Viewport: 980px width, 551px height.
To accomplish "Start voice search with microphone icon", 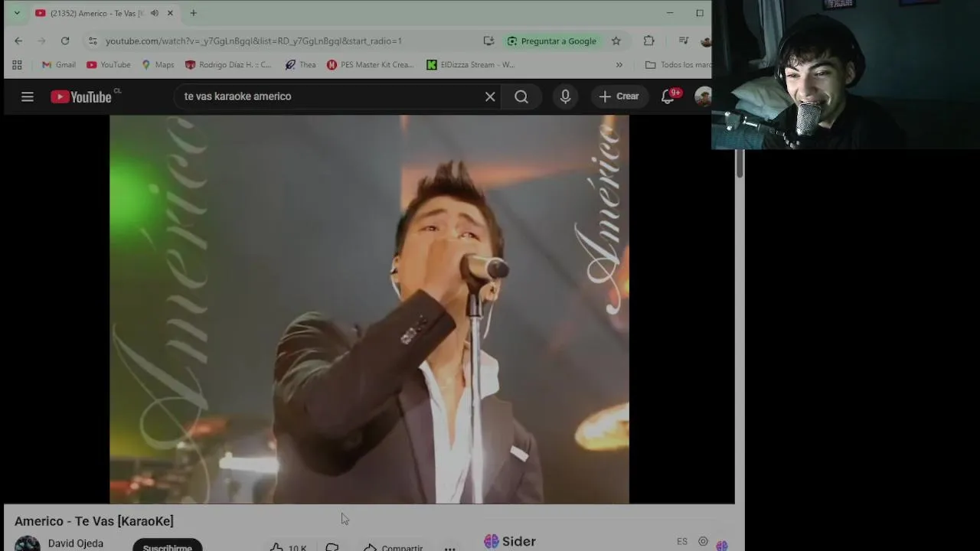I will (x=565, y=96).
